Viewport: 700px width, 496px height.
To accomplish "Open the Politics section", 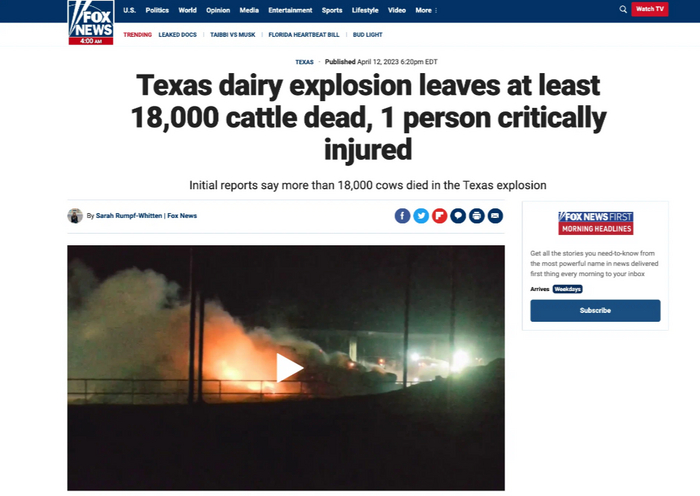I will coord(157,10).
